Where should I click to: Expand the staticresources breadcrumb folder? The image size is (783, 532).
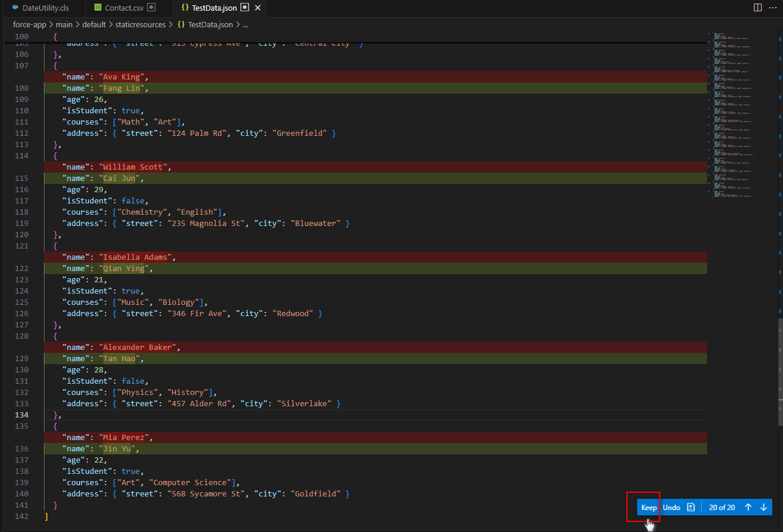point(141,24)
